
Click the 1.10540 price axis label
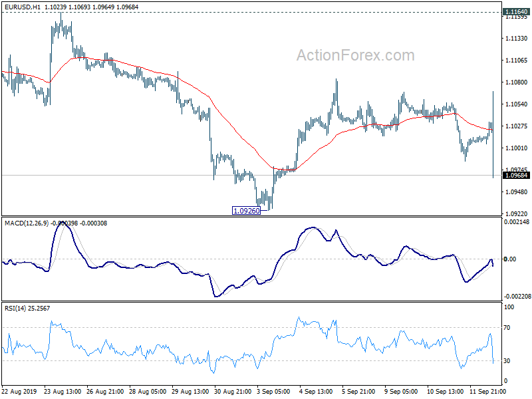coord(517,104)
